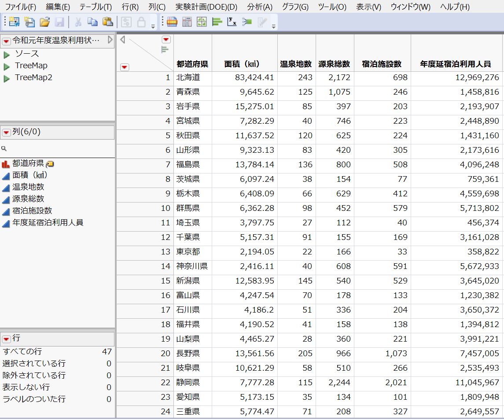Select the 都道府県 column header
The height and width of the screenshot is (420, 504).
coord(192,64)
